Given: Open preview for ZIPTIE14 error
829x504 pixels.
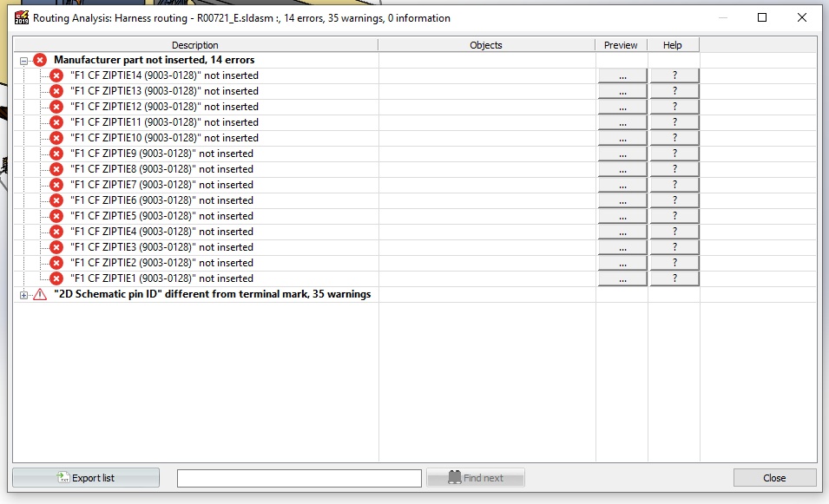Looking at the screenshot, I should [622, 75].
